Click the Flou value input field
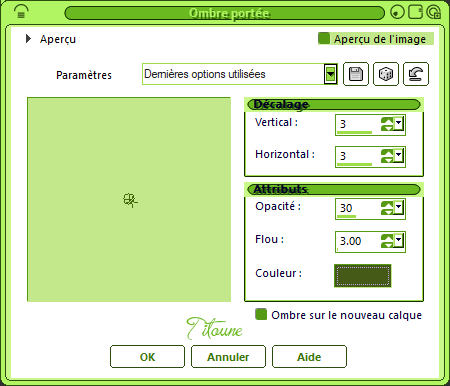 pyautogui.click(x=358, y=241)
